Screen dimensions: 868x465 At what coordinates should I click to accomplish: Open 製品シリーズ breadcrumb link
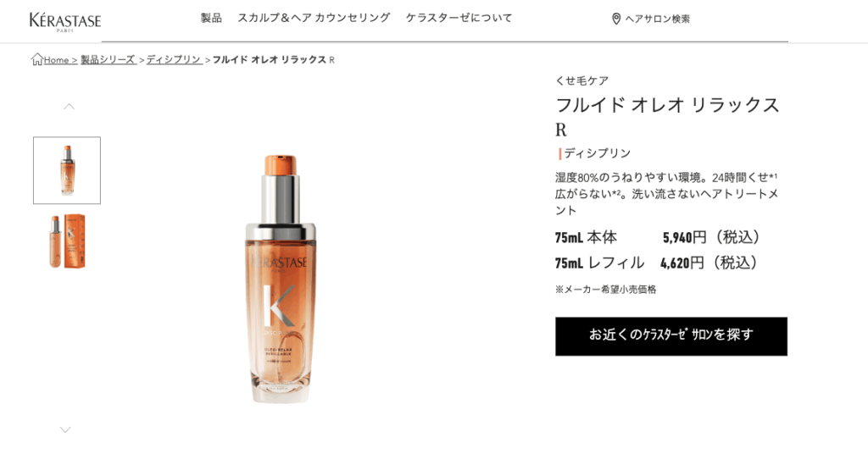click(x=108, y=59)
